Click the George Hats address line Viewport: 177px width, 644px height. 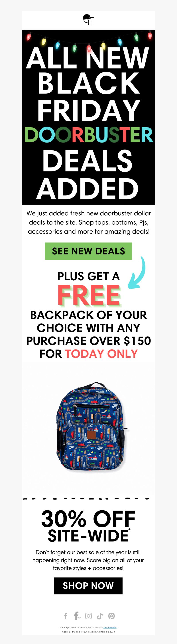click(88, 631)
